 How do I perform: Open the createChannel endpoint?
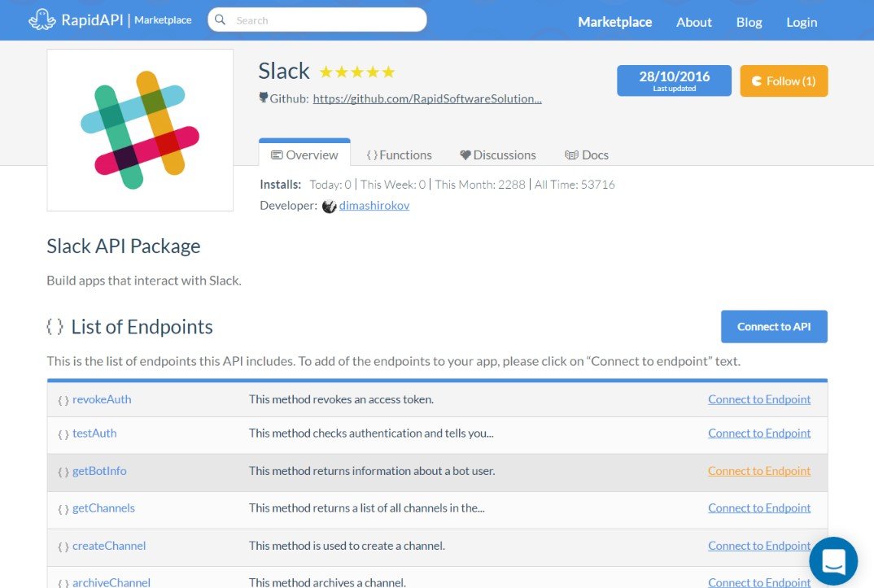point(109,546)
